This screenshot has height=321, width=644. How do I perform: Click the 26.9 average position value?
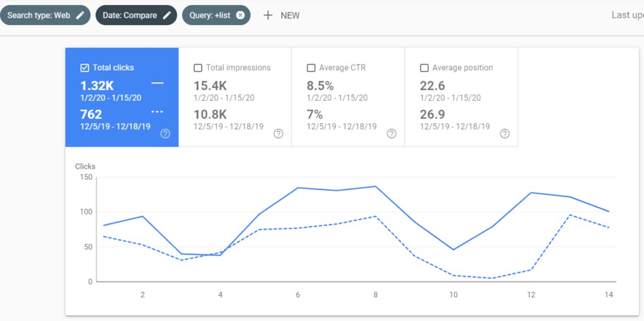coord(432,114)
